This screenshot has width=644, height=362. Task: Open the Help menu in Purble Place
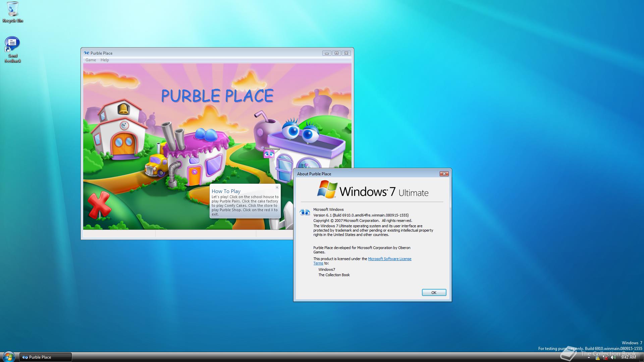(x=105, y=60)
